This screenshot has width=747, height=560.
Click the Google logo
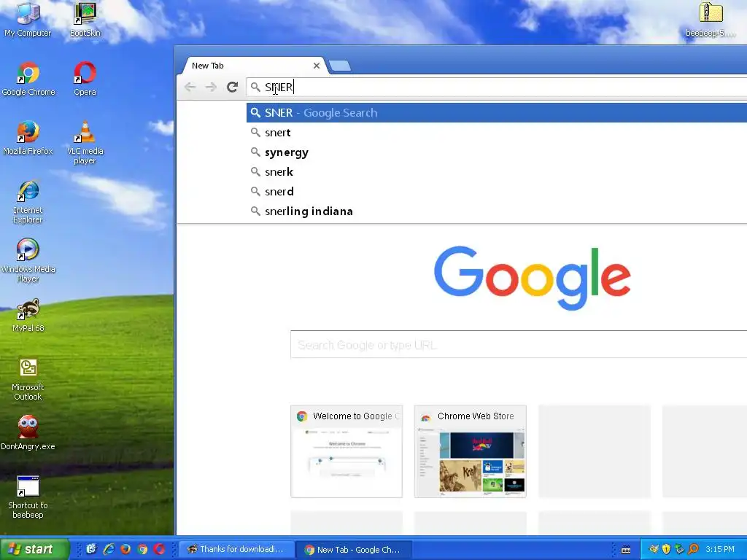click(x=532, y=278)
